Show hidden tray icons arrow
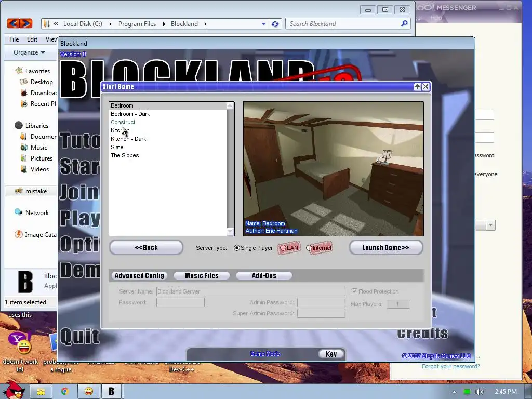 [x=454, y=392]
